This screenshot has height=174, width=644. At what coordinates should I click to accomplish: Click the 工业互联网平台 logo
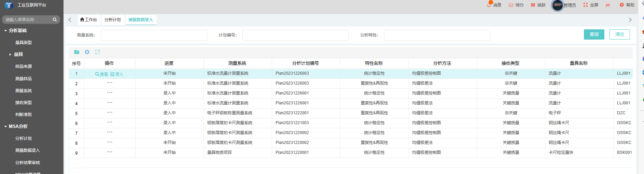(x=9, y=5)
